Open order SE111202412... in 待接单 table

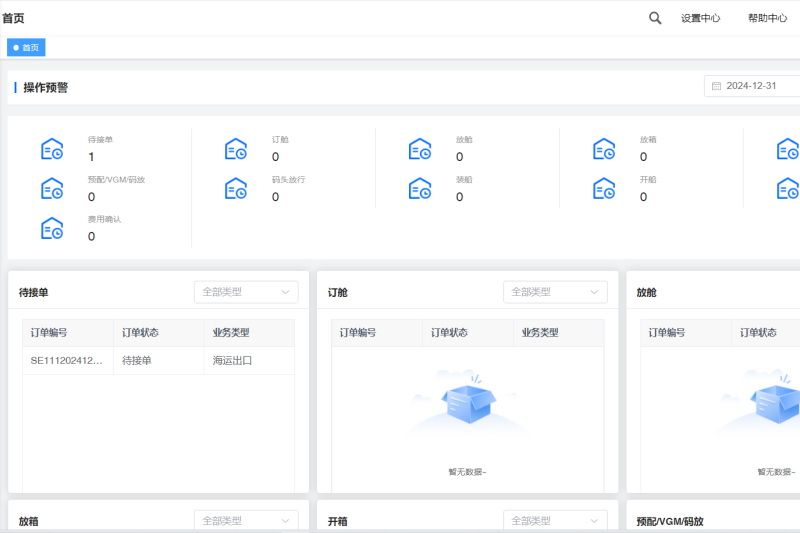[67, 360]
